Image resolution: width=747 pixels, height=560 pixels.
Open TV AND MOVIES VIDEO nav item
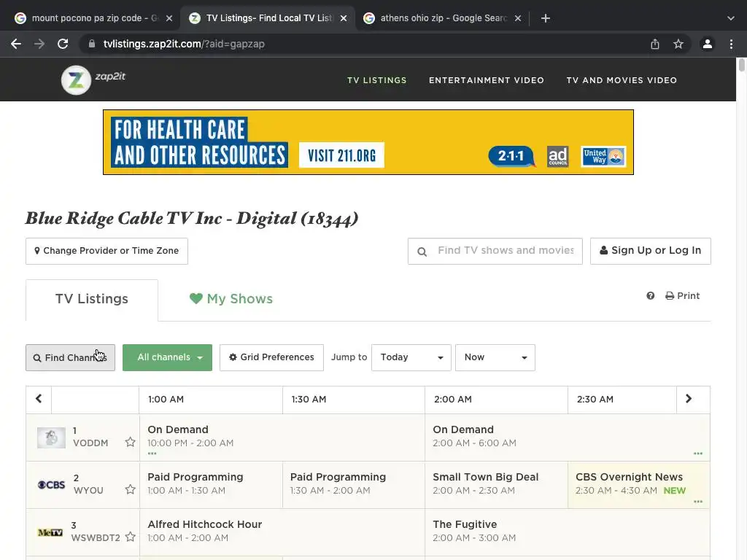point(622,80)
